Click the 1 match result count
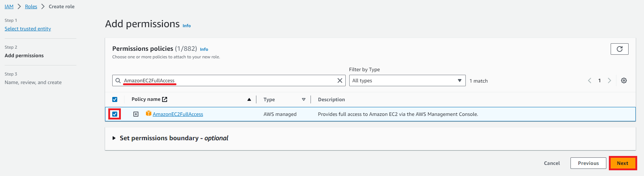Viewport: 644px width, 176px height. [479, 81]
